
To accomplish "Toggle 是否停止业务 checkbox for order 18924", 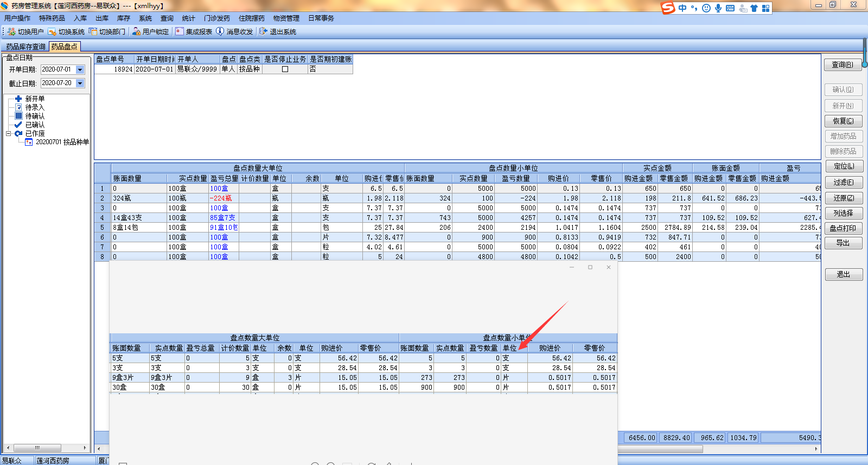I will pos(285,69).
